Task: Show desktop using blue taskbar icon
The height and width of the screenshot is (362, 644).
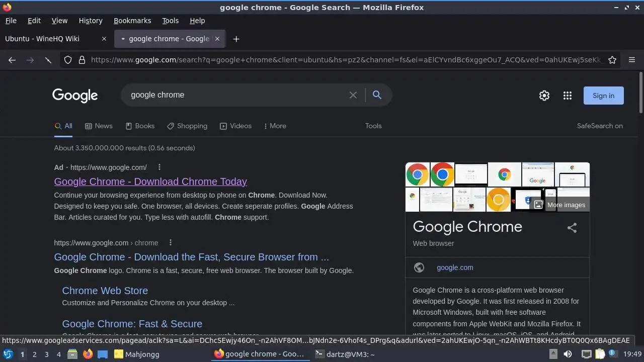Action: point(103,354)
